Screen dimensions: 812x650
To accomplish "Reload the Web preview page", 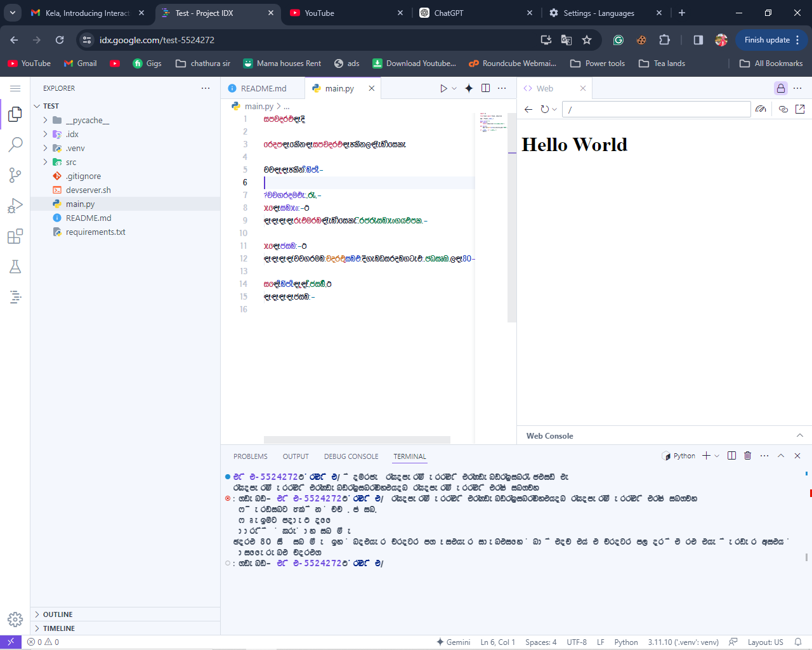I will (x=544, y=109).
